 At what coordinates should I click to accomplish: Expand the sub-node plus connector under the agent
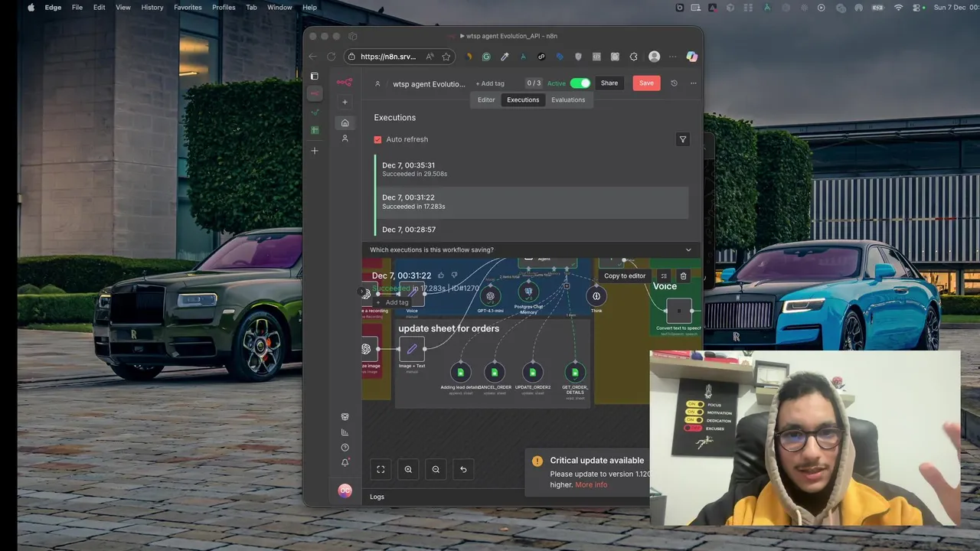567,285
